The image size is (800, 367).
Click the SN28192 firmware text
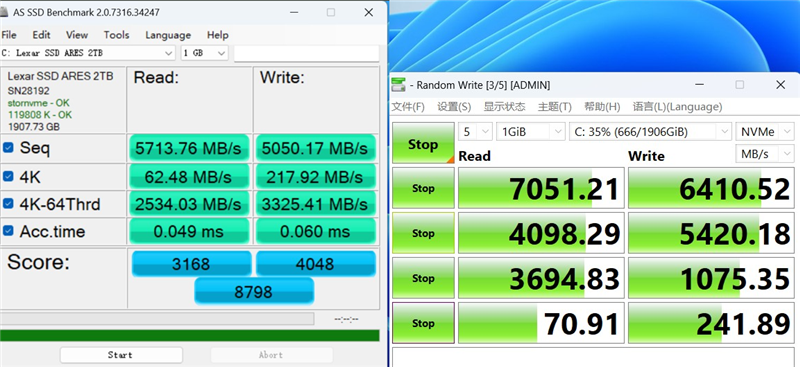29,90
